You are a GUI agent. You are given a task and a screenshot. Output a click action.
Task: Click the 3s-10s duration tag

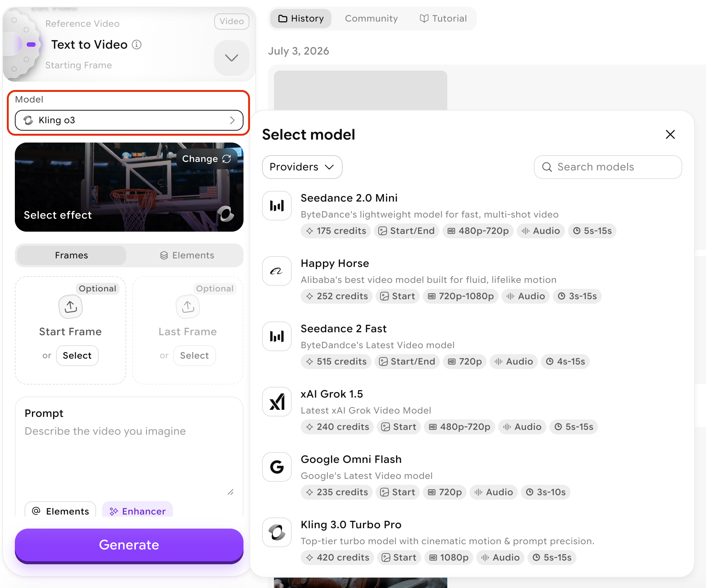pos(546,492)
